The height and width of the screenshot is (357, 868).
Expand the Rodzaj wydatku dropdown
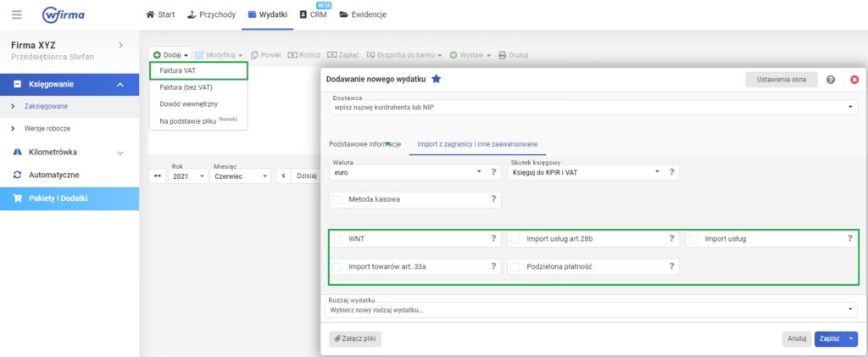[592, 310]
